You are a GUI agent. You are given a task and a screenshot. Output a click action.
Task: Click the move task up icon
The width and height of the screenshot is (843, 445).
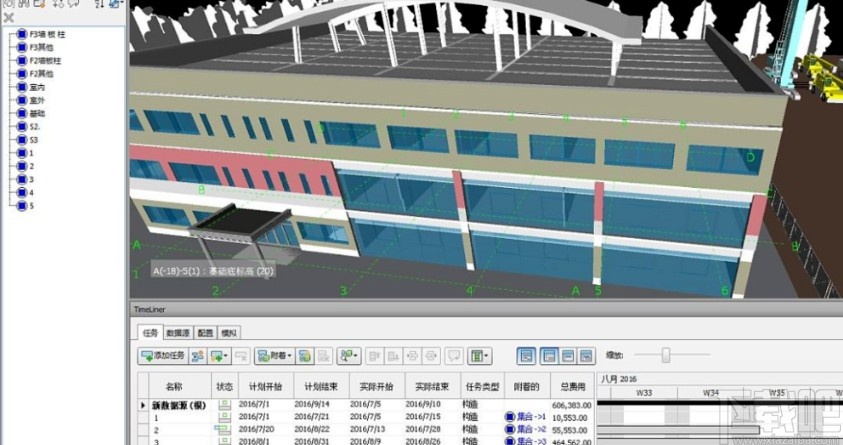[375, 356]
